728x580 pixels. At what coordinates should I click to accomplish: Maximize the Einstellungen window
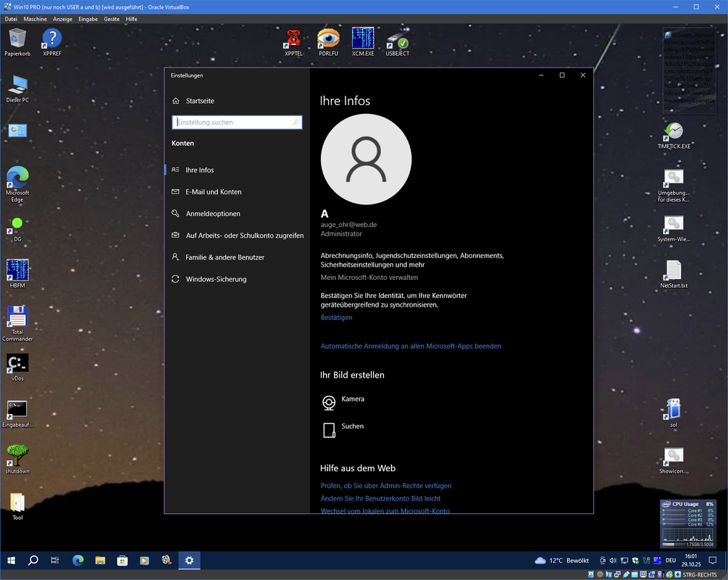tap(562, 75)
